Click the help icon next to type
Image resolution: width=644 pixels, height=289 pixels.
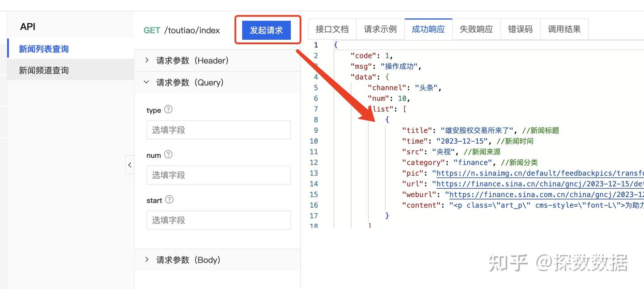pyautogui.click(x=168, y=110)
